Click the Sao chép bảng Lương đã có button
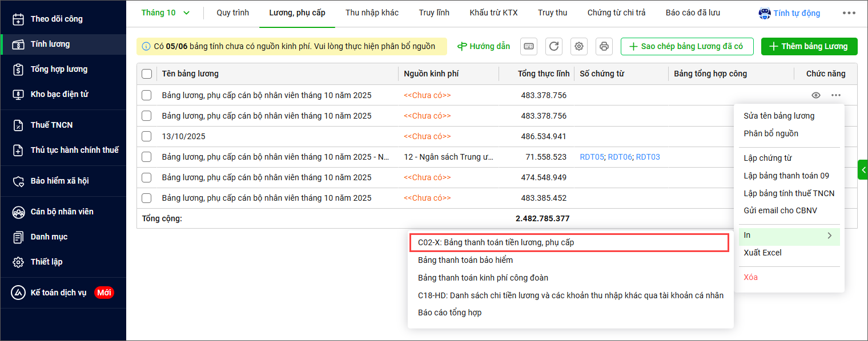 pyautogui.click(x=686, y=46)
